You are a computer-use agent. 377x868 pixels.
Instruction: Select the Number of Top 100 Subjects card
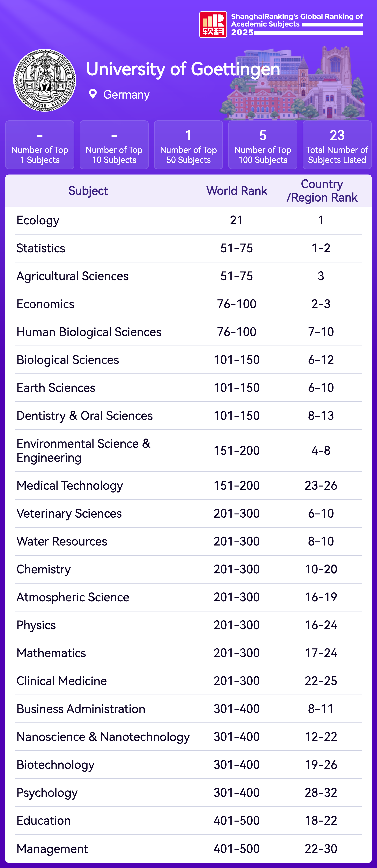263,145
